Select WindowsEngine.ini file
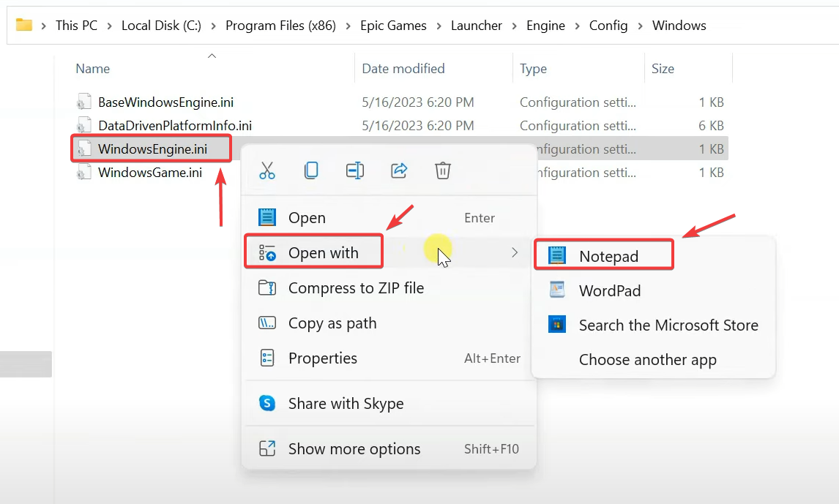The width and height of the screenshot is (839, 504). click(152, 149)
